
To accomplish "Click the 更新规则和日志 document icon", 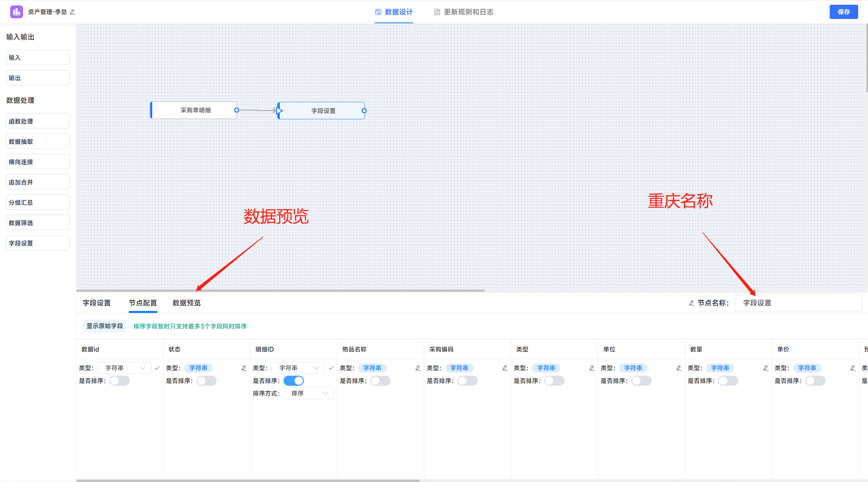I will (x=437, y=12).
